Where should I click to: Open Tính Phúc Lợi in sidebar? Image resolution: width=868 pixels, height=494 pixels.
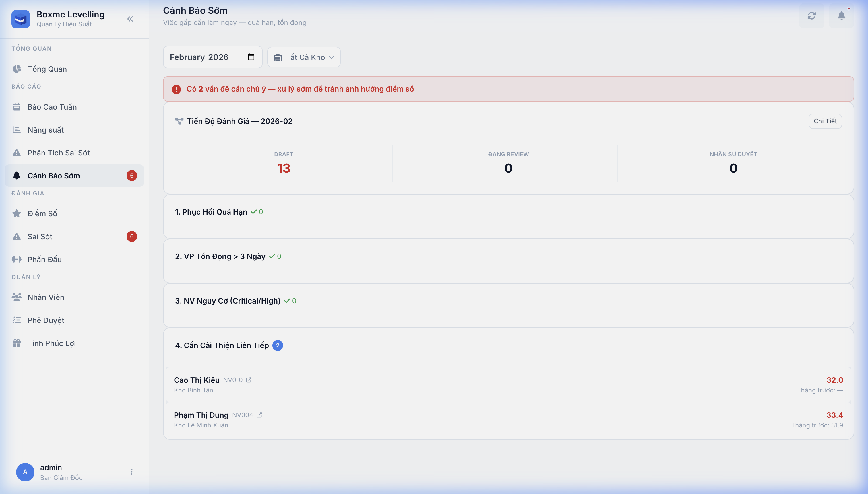(52, 343)
